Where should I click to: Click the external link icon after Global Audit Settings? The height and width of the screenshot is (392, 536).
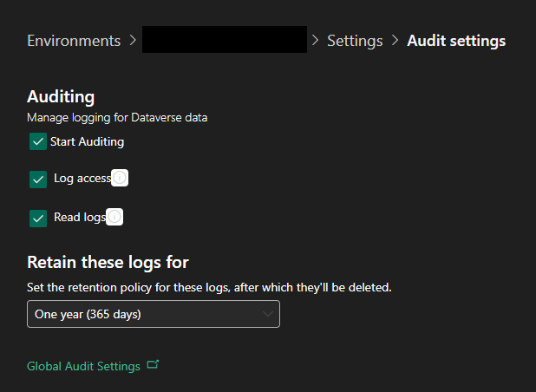[x=153, y=364]
